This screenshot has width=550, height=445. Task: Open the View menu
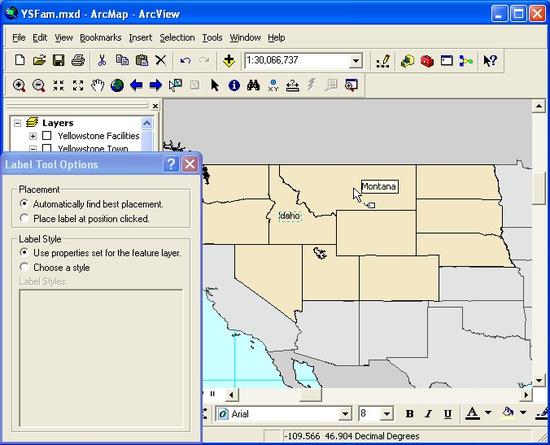click(63, 38)
